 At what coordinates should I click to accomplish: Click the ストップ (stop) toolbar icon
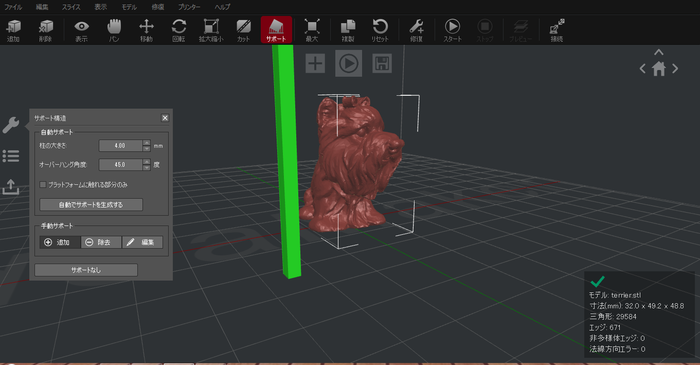pos(485,30)
